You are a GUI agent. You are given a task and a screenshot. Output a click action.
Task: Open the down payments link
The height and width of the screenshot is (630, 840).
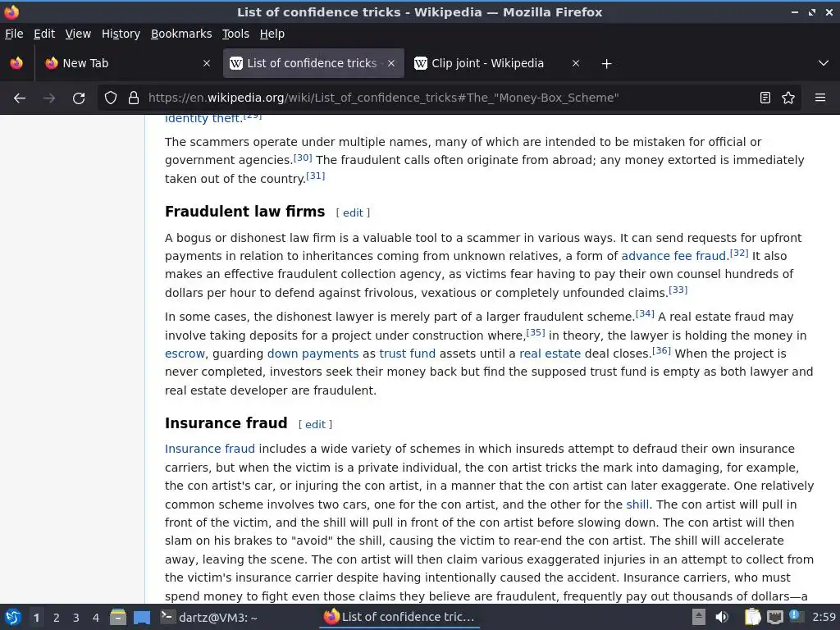[x=313, y=354]
